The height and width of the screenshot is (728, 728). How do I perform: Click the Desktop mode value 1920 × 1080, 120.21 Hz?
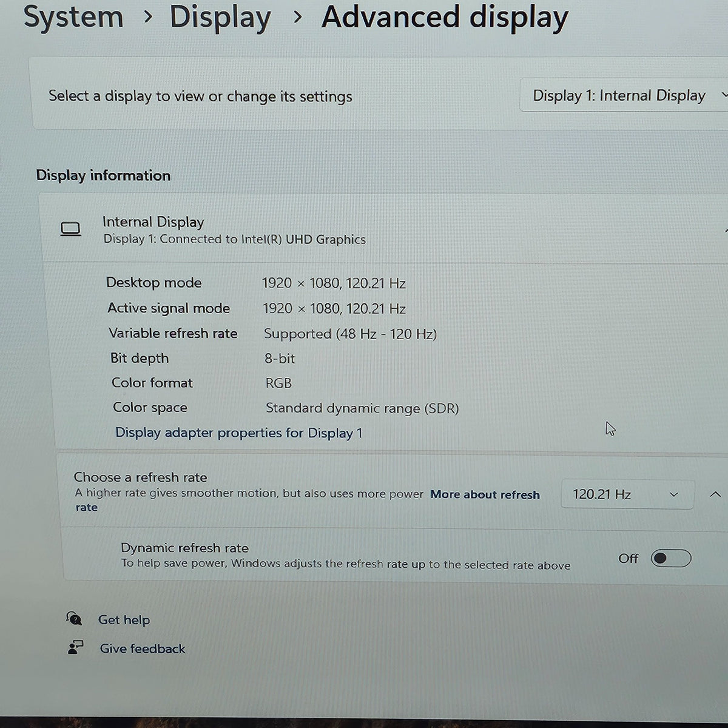pyautogui.click(x=334, y=283)
